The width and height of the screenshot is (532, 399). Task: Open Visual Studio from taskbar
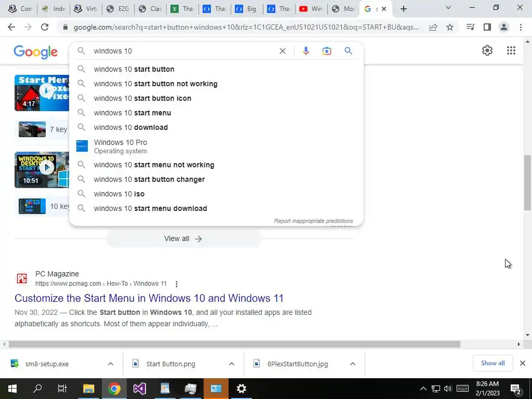tap(139, 389)
